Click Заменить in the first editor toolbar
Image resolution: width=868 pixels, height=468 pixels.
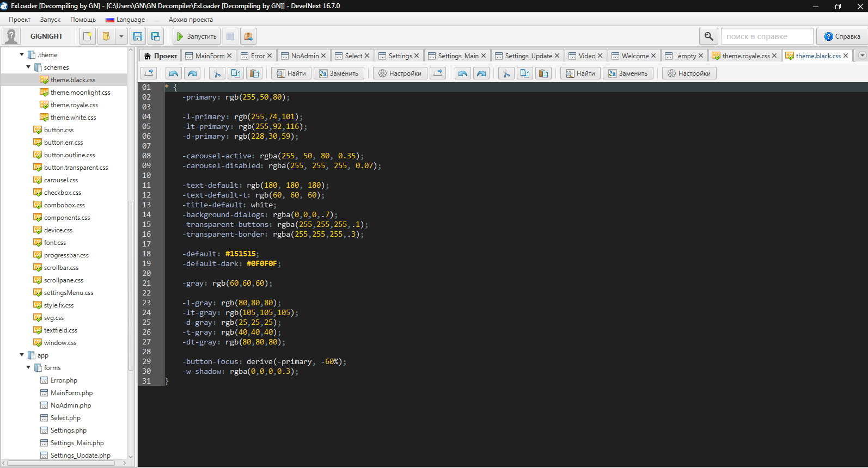pyautogui.click(x=339, y=73)
